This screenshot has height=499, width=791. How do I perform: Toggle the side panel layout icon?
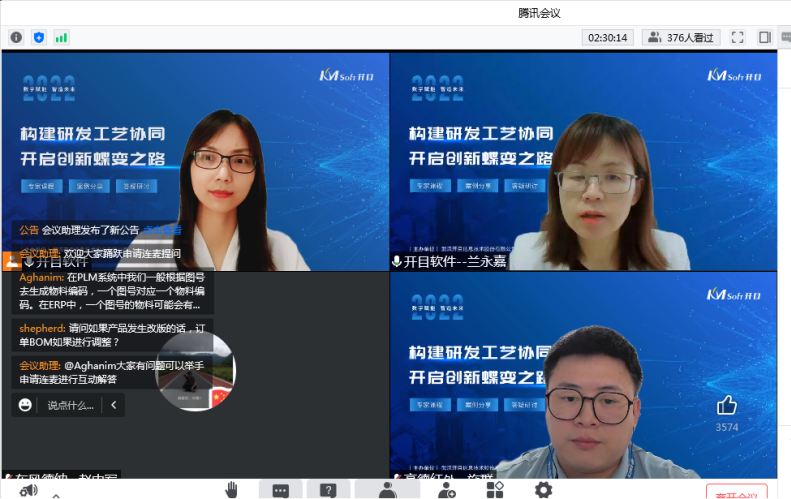coord(764,37)
